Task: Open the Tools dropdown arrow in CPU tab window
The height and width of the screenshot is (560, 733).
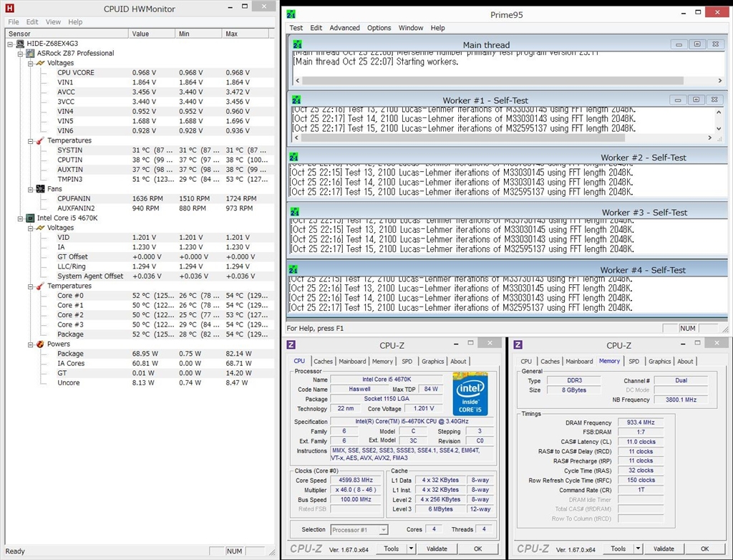Action: (x=411, y=549)
